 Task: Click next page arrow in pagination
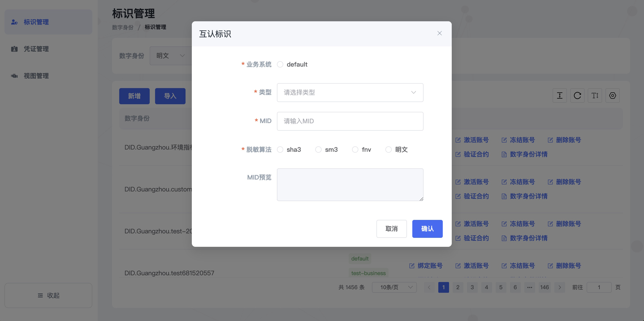[x=560, y=287]
